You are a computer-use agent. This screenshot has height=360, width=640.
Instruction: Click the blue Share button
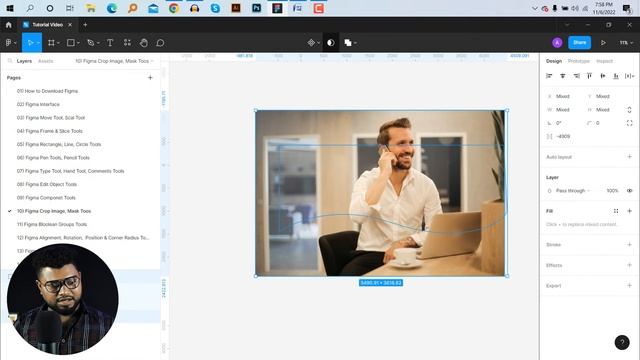(x=580, y=42)
